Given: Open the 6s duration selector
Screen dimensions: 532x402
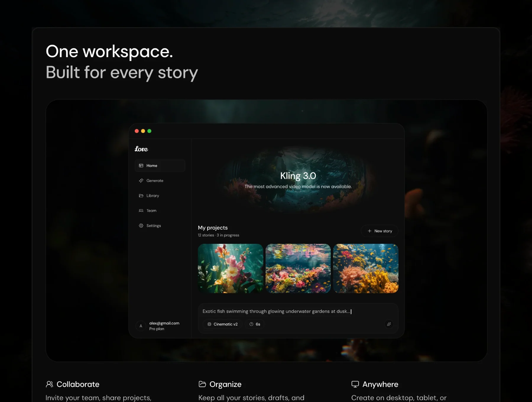Looking at the screenshot, I should (x=254, y=324).
